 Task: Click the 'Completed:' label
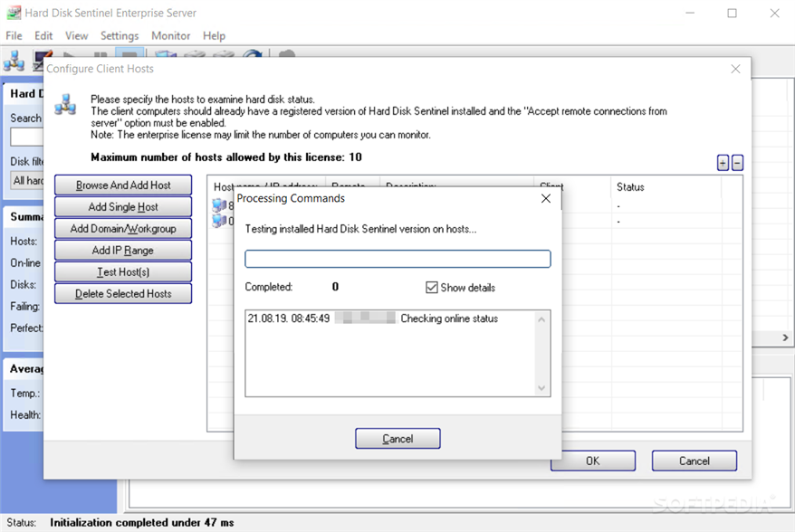(x=269, y=287)
